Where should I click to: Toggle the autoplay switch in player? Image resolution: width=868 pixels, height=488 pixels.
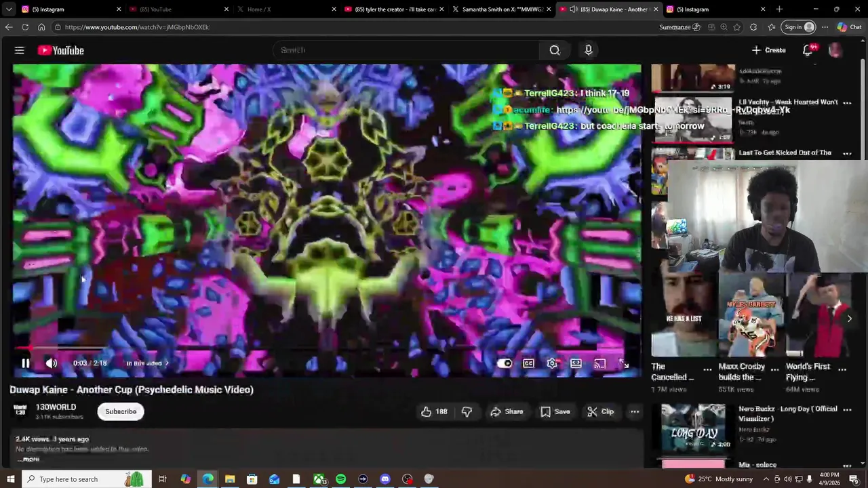505,363
